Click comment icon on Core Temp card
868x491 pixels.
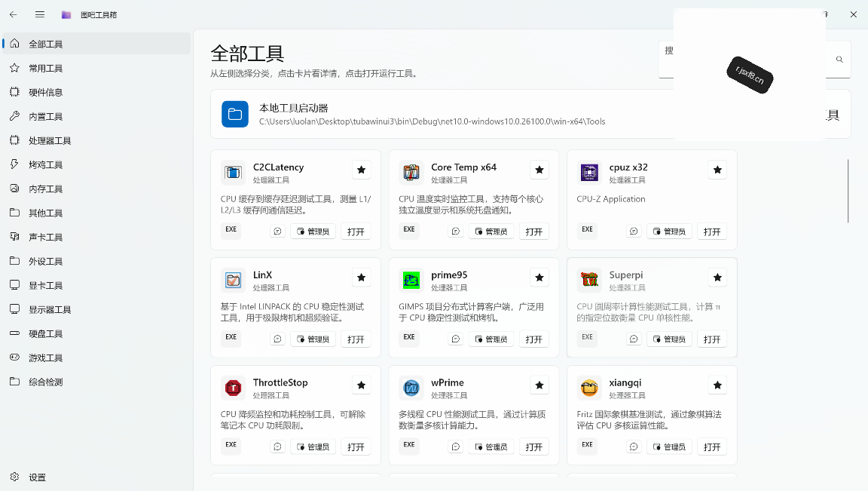coord(456,232)
